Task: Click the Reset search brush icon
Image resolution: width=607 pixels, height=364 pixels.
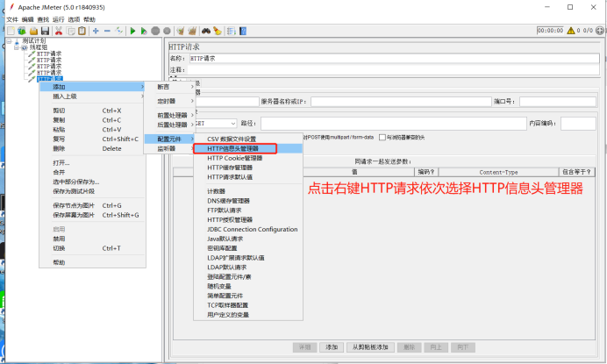Action: pos(218,31)
